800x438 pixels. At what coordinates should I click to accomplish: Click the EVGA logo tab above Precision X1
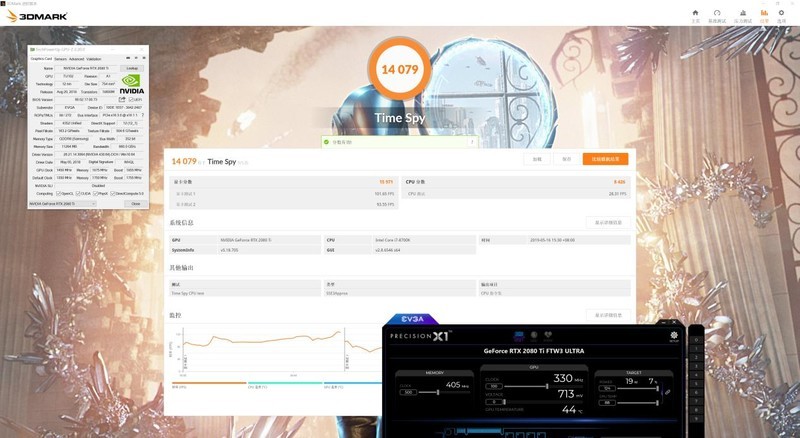coord(412,319)
